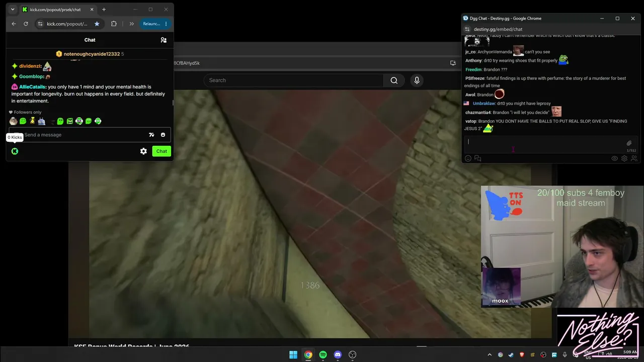Open Discord from the taskbar
The height and width of the screenshot is (362, 644).
coord(338,354)
